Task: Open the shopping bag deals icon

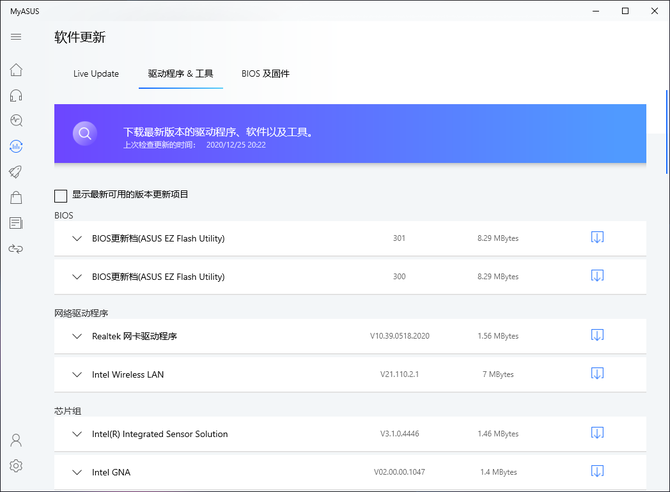Action: click(16, 198)
